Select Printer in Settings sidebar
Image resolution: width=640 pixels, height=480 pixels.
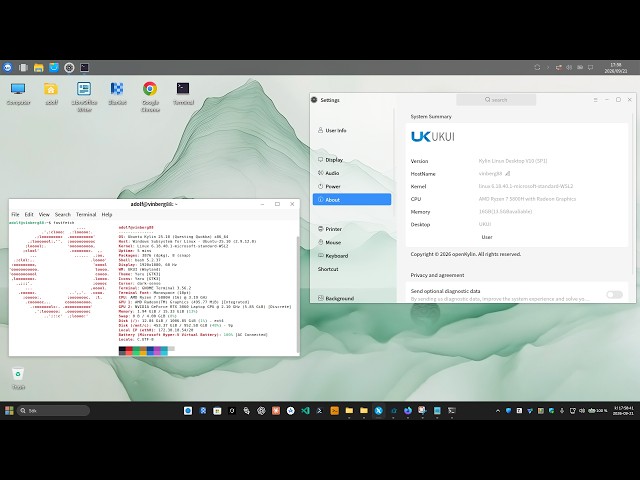tap(352, 229)
